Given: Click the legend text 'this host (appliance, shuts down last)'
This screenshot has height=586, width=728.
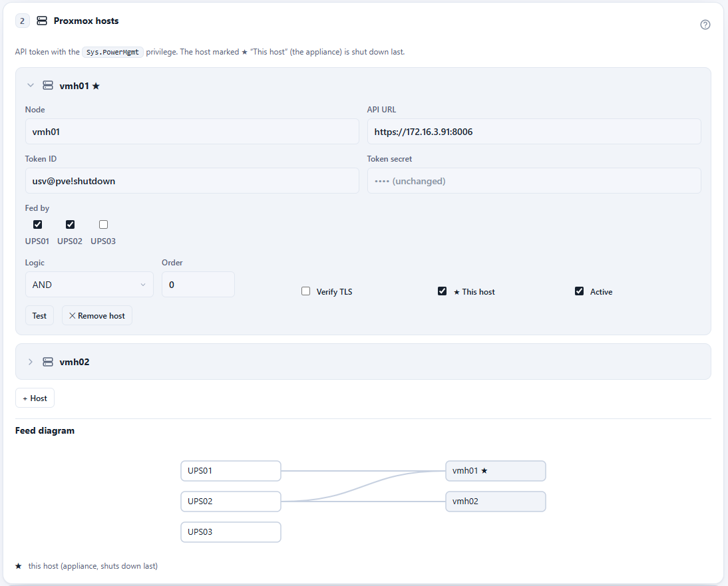Looking at the screenshot, I should [x=93, y=566].
